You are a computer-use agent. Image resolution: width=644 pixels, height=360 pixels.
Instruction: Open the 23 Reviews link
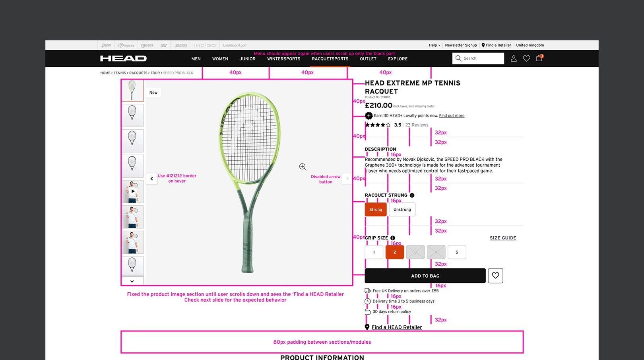[x=417, y=125]
